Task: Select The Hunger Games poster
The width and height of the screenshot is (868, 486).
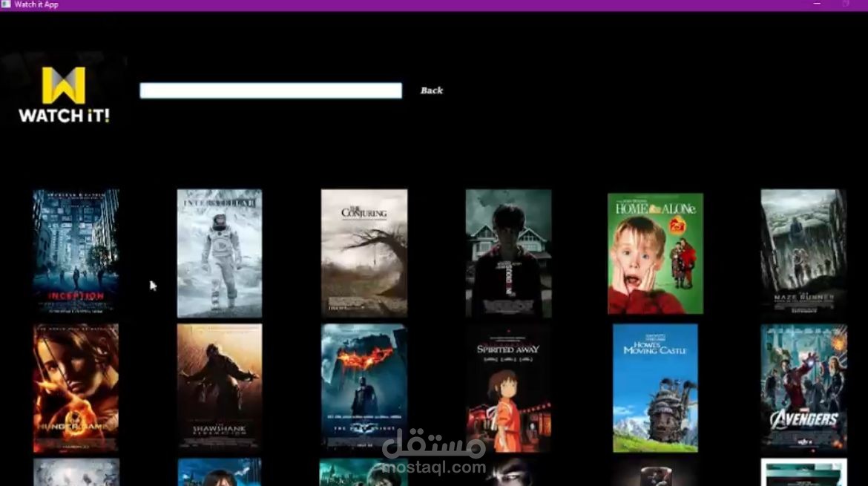Action: pos(76,388)
